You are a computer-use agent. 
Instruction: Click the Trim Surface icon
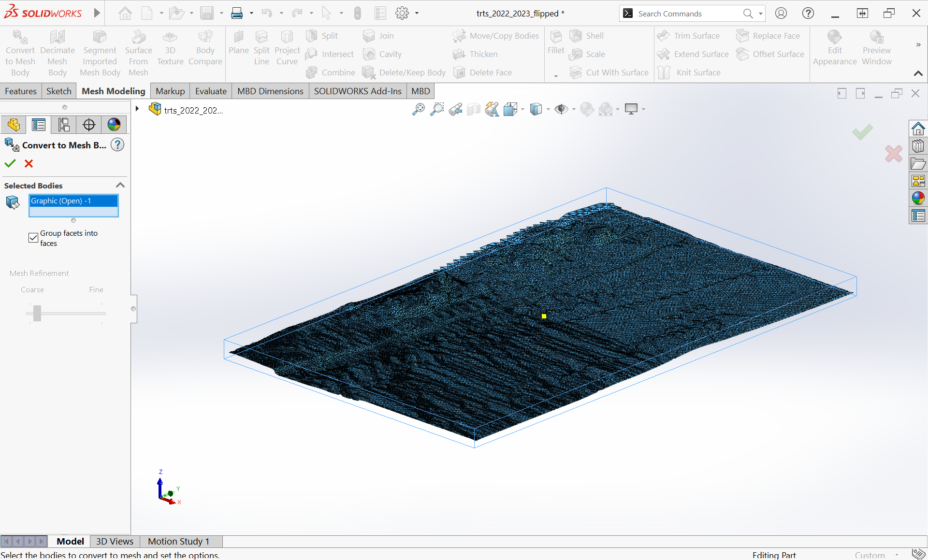663,35
